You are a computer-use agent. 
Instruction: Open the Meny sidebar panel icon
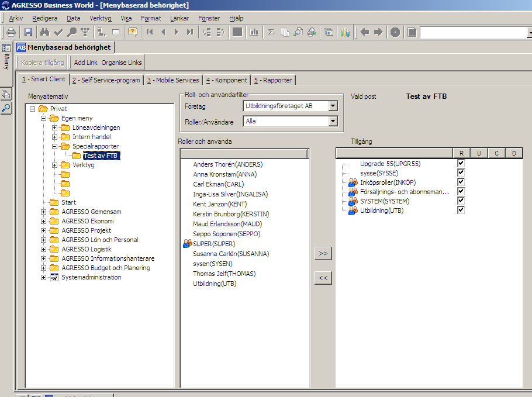(6, 48)
